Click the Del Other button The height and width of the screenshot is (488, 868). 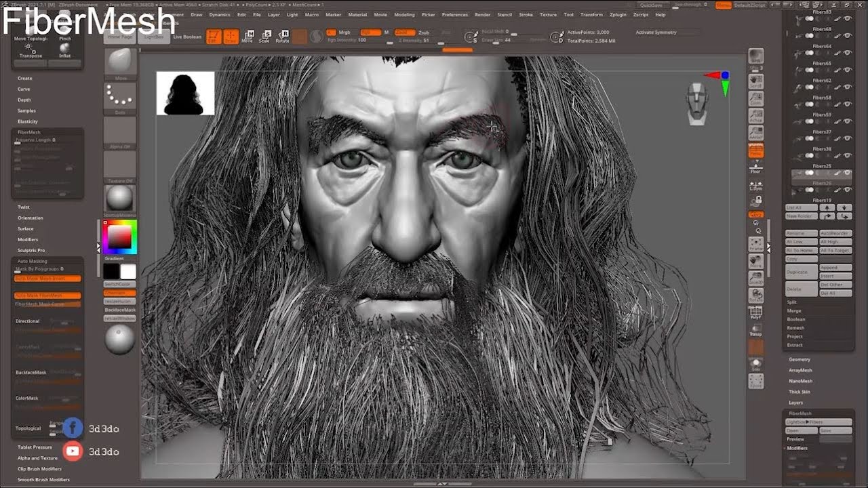835,285
